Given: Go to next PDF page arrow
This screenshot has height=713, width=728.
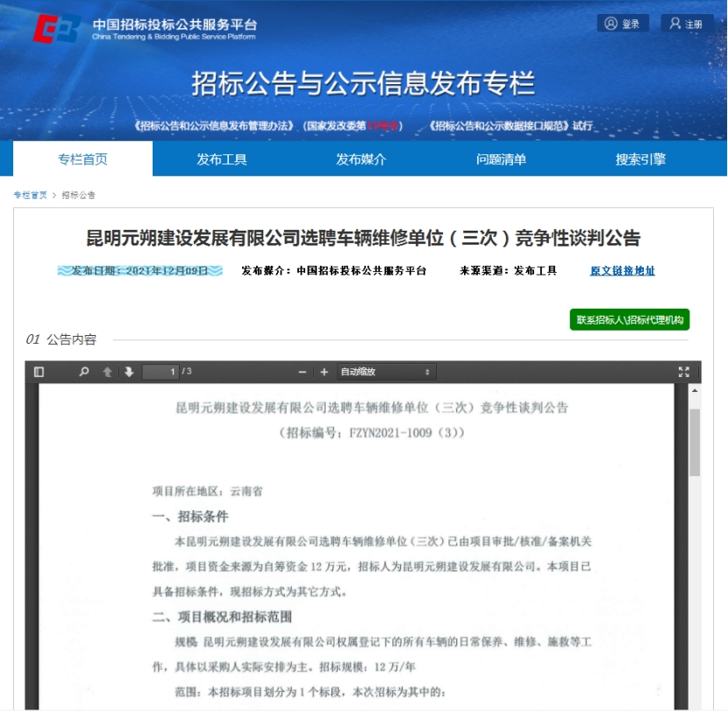Looking at the screenshot, I should [129, 372].
